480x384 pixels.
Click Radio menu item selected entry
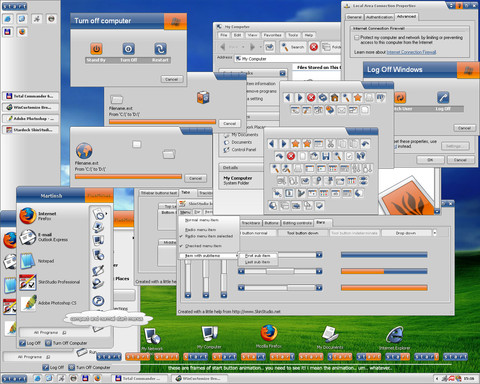click(209, 236)
